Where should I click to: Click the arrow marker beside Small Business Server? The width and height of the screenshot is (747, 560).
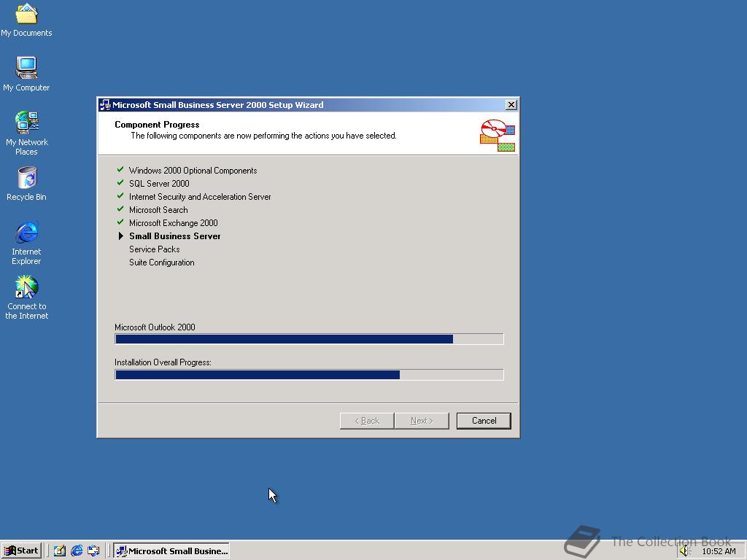coord(121,236)
